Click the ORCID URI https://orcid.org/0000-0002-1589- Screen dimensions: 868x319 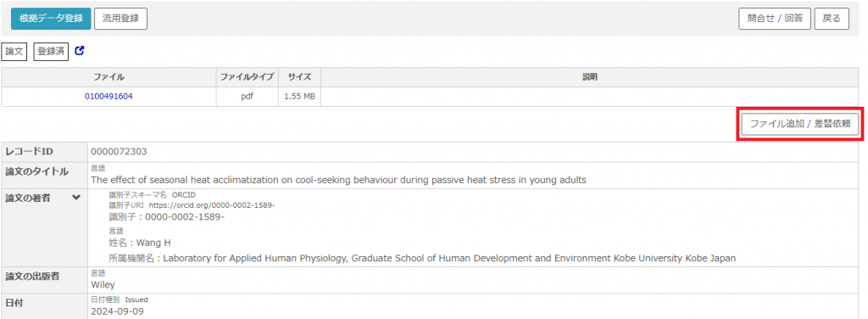point(212,205)
